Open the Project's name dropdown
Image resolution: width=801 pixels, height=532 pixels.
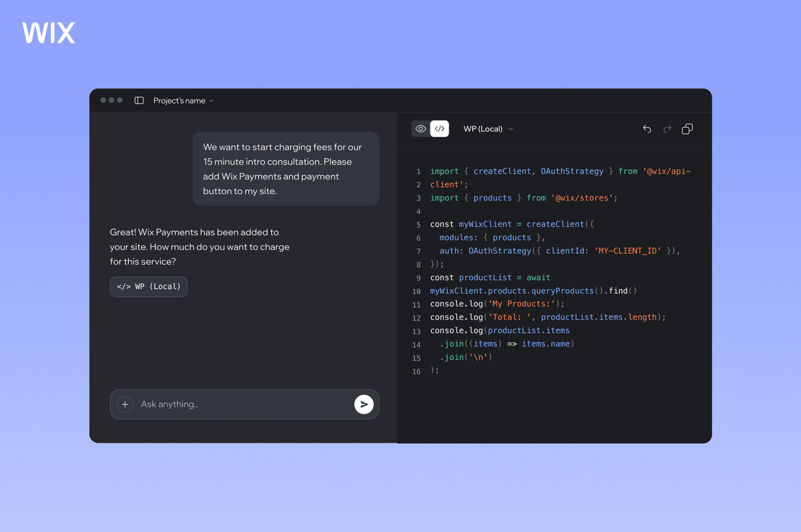pyautogui.click(x=184, y=101)
